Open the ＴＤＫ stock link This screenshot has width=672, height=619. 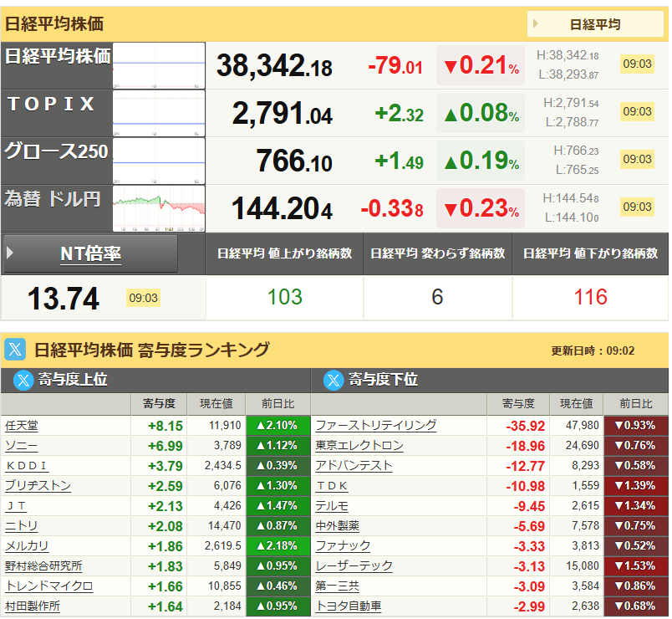(x=332, y=486)
